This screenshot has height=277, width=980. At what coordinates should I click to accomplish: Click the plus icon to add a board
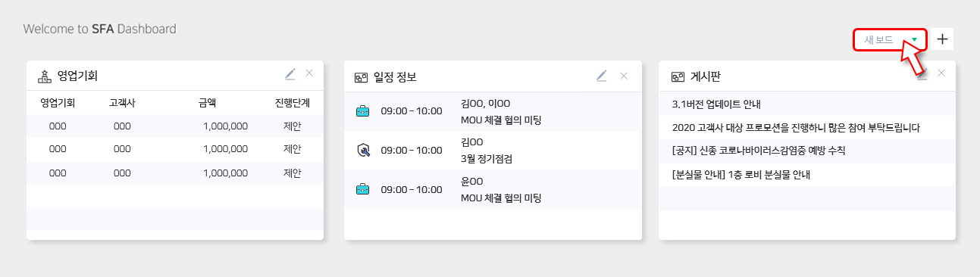pyautogui.click(x=942, y=39)
